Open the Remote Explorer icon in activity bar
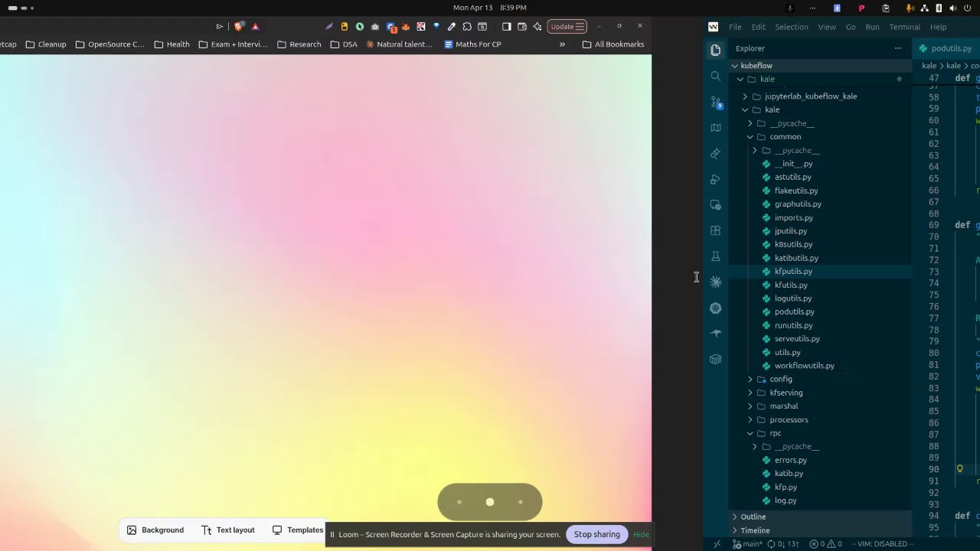 [716, 205]
